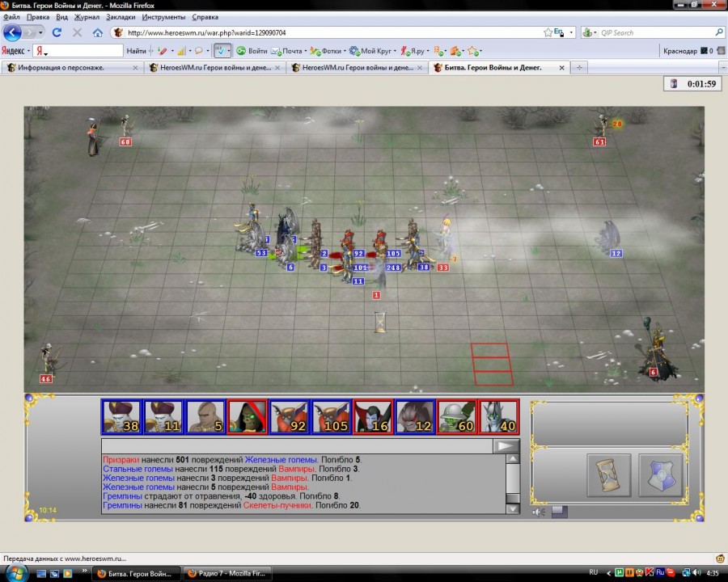Switch to the Информация о персонаже tab

(x=71, y=68)
